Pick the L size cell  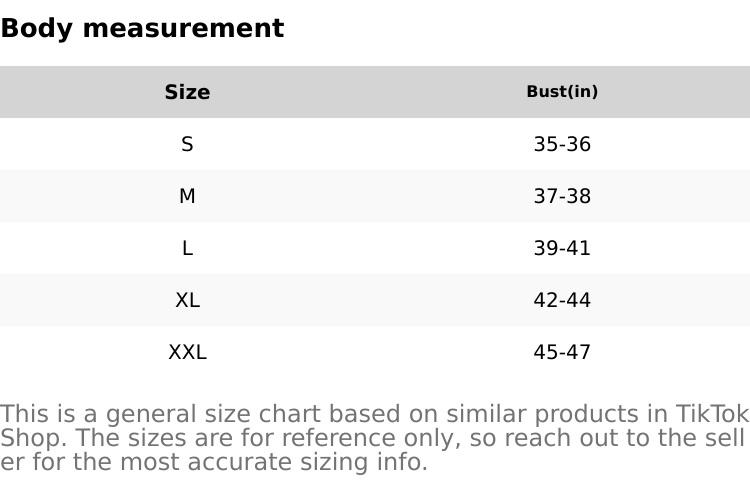(x=187, y=248)
